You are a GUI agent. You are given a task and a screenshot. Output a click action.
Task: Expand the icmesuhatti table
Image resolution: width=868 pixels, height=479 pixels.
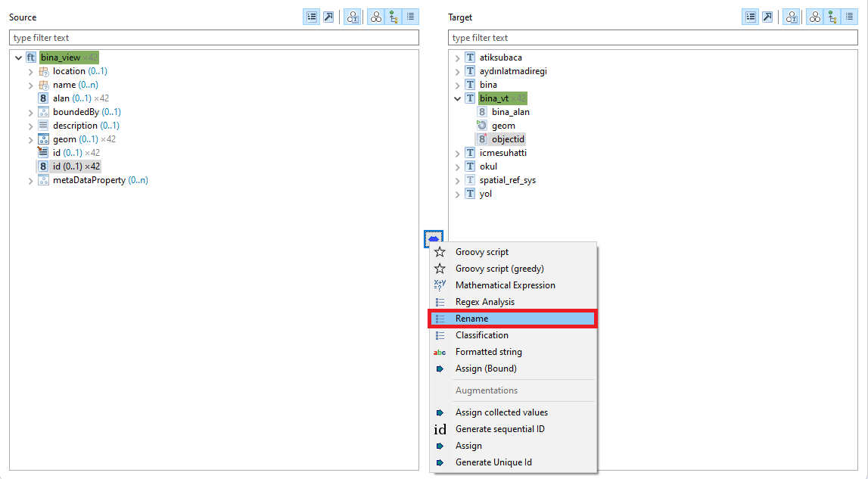coord(457,154)
